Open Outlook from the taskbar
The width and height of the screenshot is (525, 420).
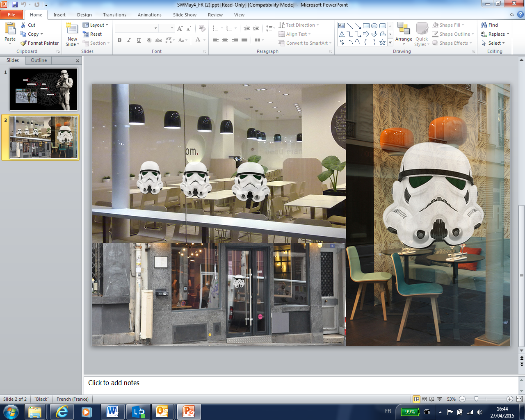(162, 411)
